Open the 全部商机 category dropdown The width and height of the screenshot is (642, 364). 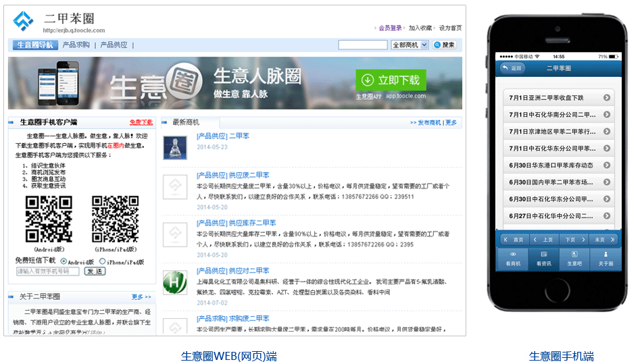410,45
